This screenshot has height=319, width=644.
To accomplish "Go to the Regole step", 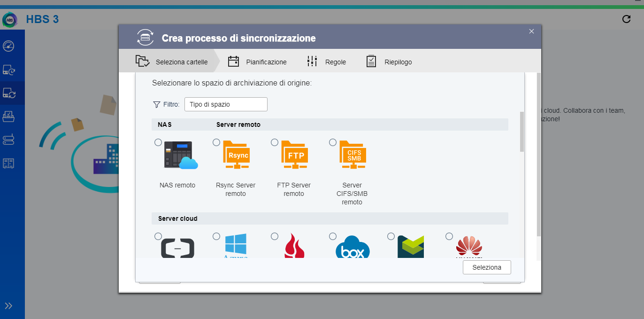I will pos(327,62).
